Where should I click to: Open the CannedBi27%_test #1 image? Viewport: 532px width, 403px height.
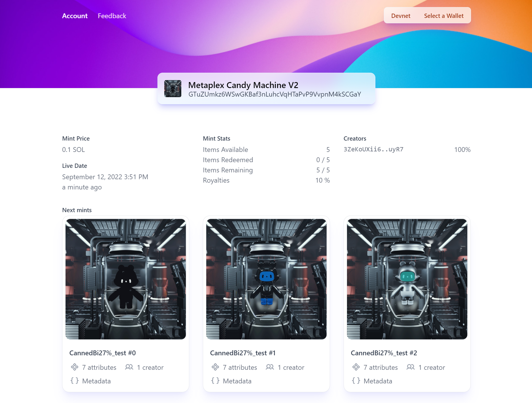(266, 279)
